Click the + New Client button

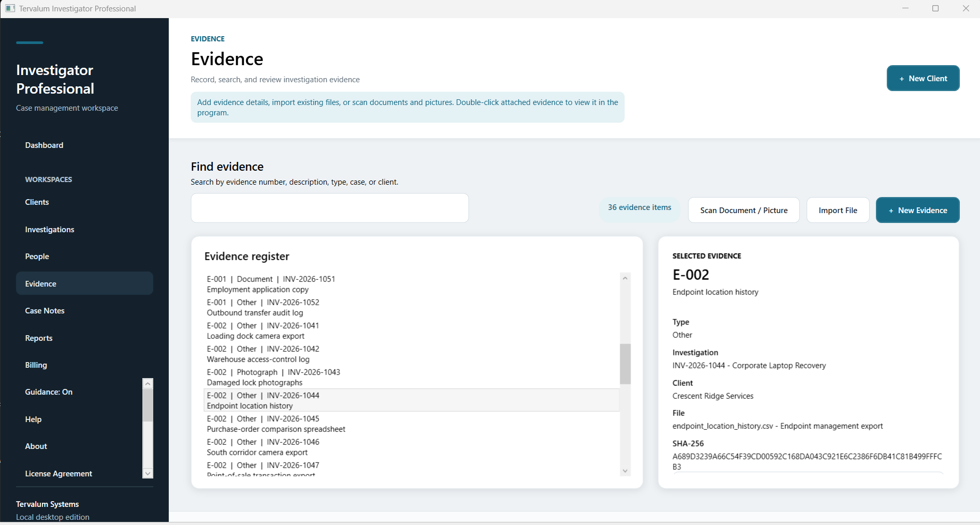[923, 78]
